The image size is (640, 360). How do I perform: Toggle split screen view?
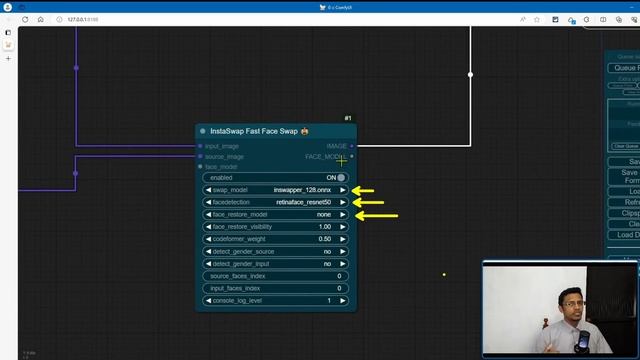[x=603, y=19]
